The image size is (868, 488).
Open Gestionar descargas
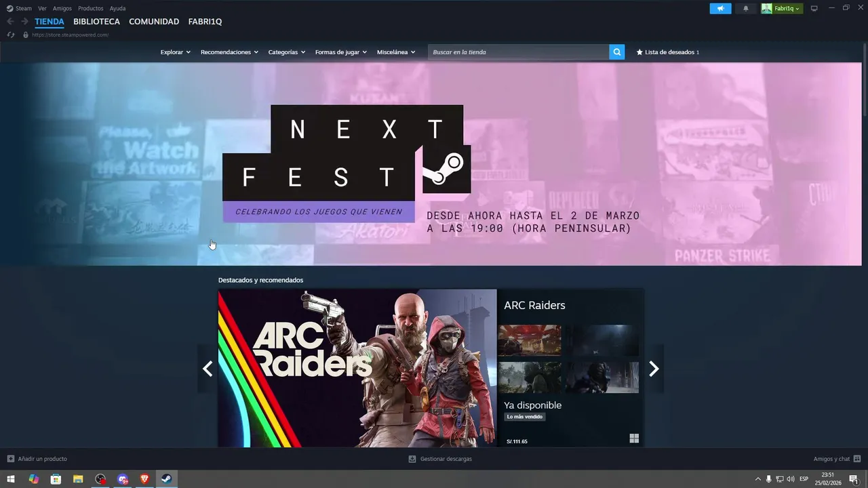pyautogui.click(x=440, y=459)
